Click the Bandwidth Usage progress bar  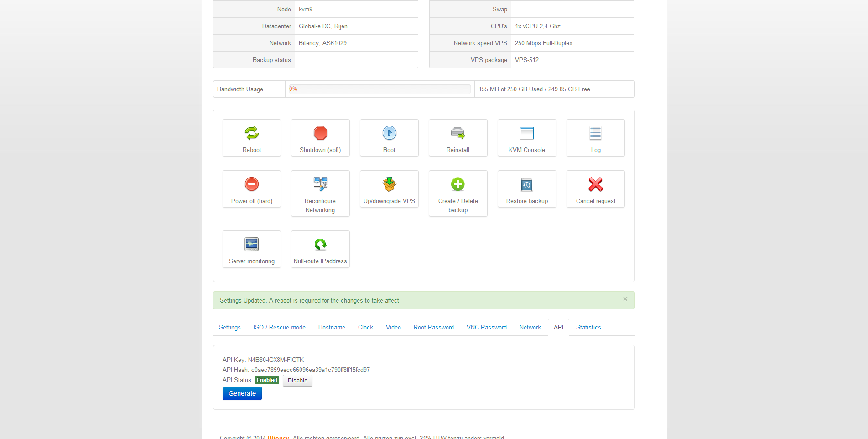379,89
